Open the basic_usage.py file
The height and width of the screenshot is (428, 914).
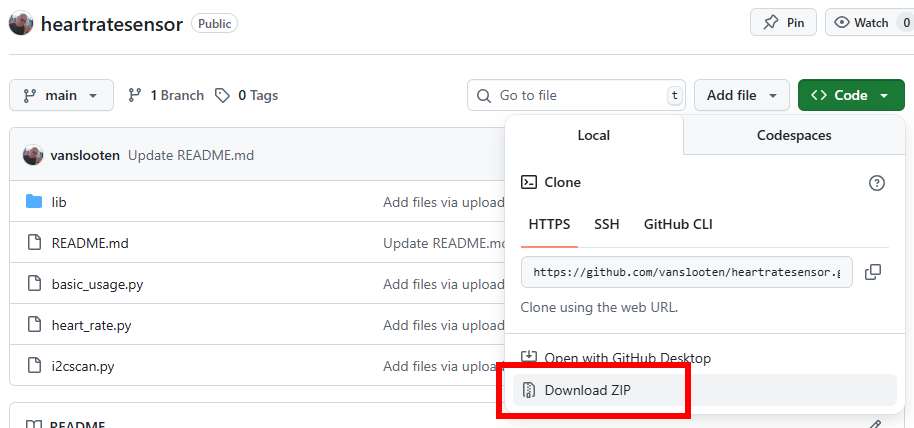coord(97,285)
